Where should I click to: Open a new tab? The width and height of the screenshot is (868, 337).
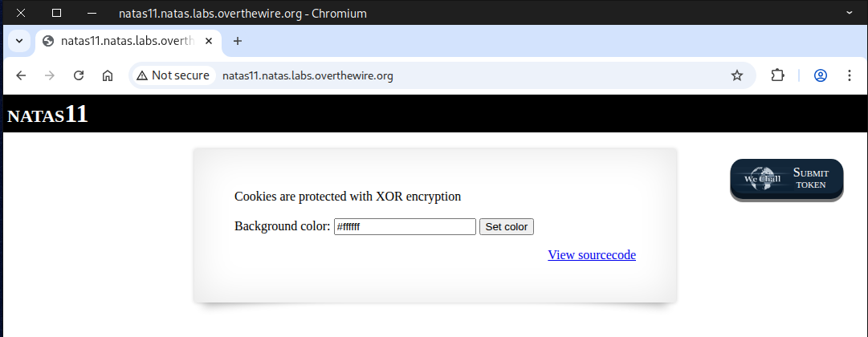tap(238, 41)
